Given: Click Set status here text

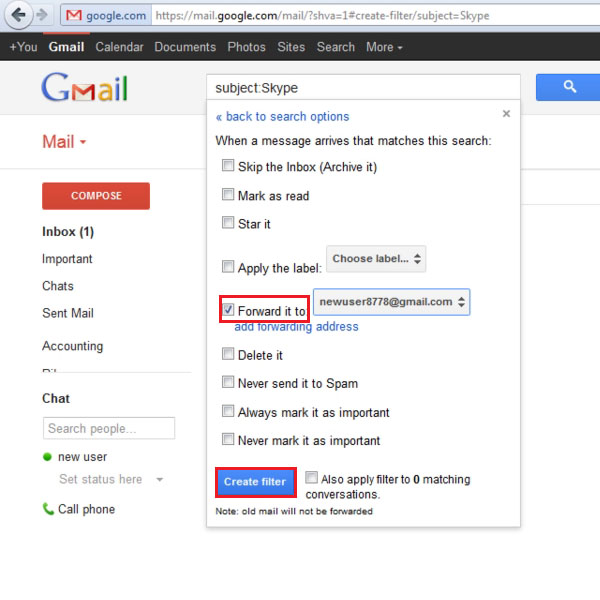Looking at the screenshot, I should [x=101, y=479].
